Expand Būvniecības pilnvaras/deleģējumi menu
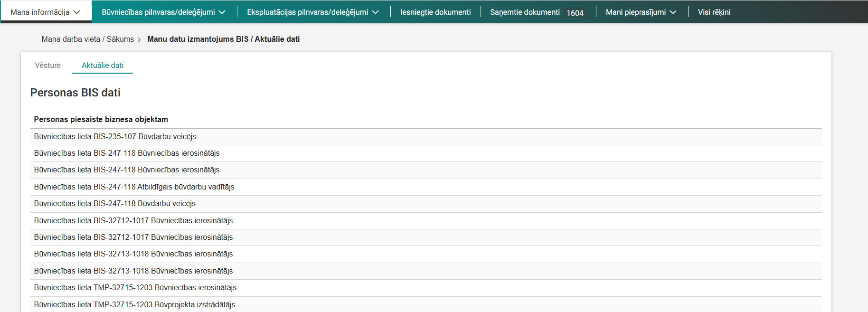This screenshot has height=312, width=868. (x=163, y=12)
